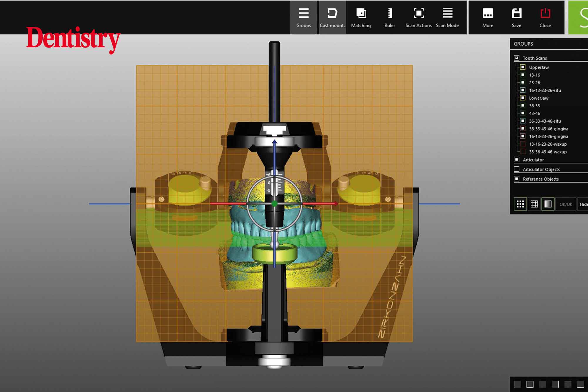
Task: Select the '36-33-43-46-gingiva' row label
Action: (x=549, y=129)
